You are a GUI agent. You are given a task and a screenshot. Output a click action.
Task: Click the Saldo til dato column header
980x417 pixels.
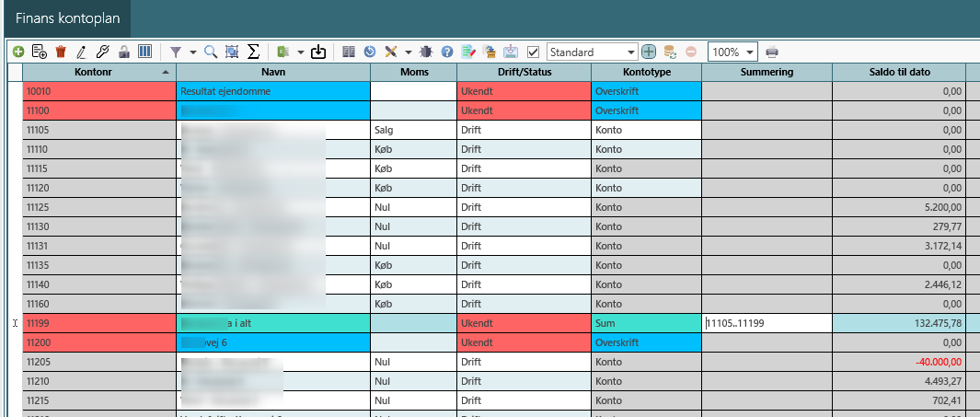tap(898, 72)
